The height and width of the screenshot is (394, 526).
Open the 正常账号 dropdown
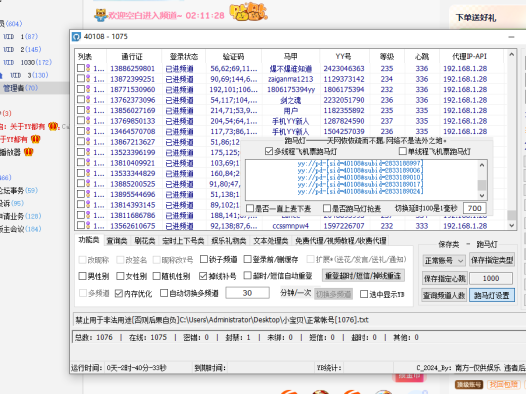coord(443,261)
